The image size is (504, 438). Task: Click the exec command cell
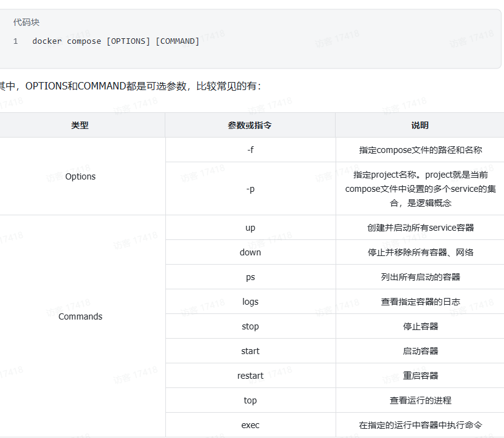point(250,424)
